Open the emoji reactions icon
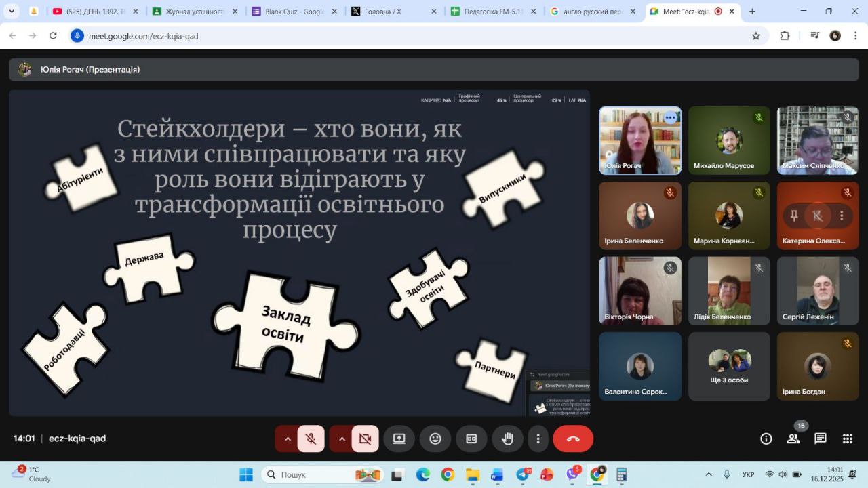Screen dimensions: 868x488 [435, 439]
